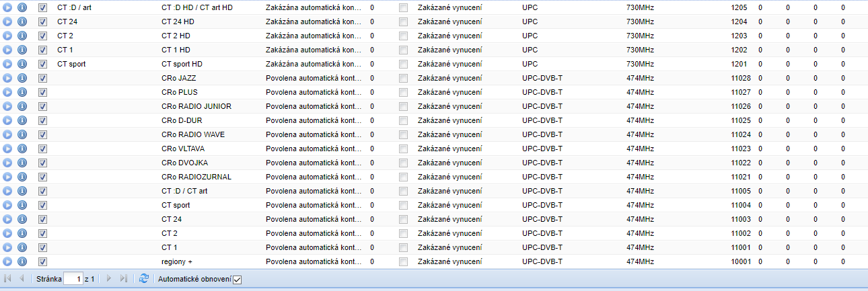
Task: Click play icon for CT 2 HD row
Action: pos(8,36)
